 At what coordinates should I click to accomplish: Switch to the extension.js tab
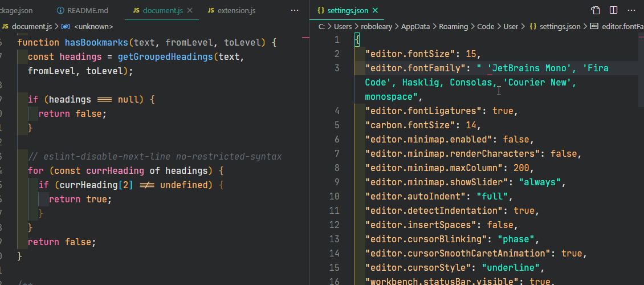click(236, 10)
